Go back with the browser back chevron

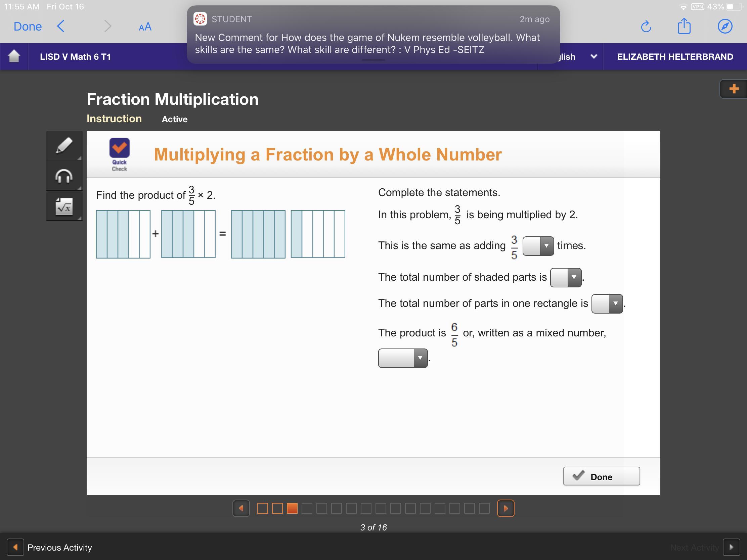[x=61, y=26]
